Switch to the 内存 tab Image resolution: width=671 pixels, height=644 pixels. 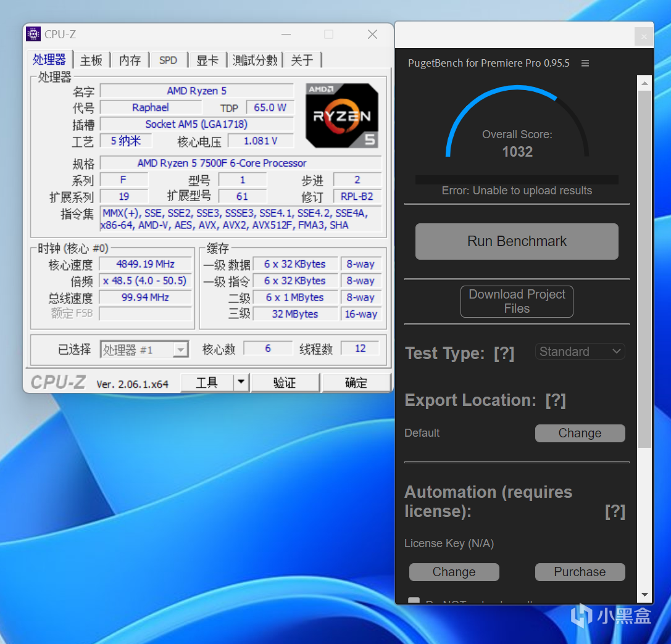(130, 60)
